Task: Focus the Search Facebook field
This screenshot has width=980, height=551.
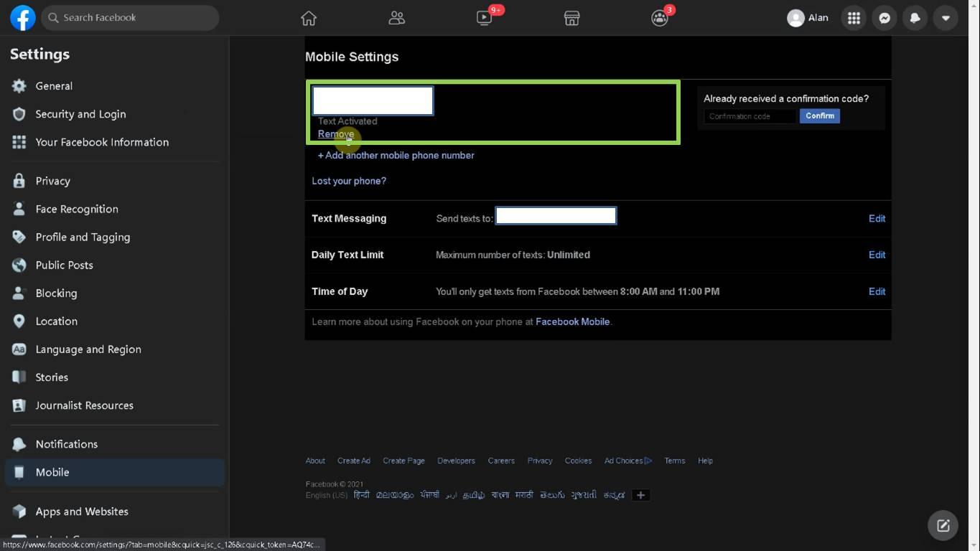Action: pos(130,18)
